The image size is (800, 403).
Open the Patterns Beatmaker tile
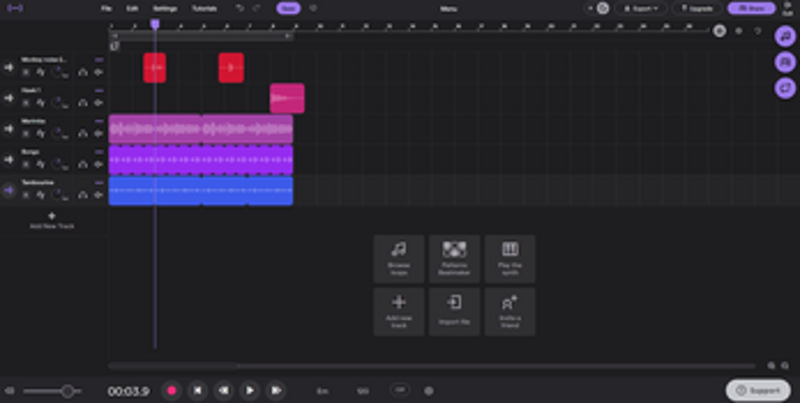pos(454,259)
